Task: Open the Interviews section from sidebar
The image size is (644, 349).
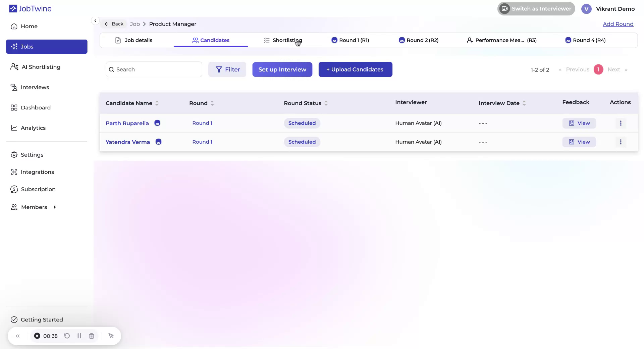Action: click(35, 87)
